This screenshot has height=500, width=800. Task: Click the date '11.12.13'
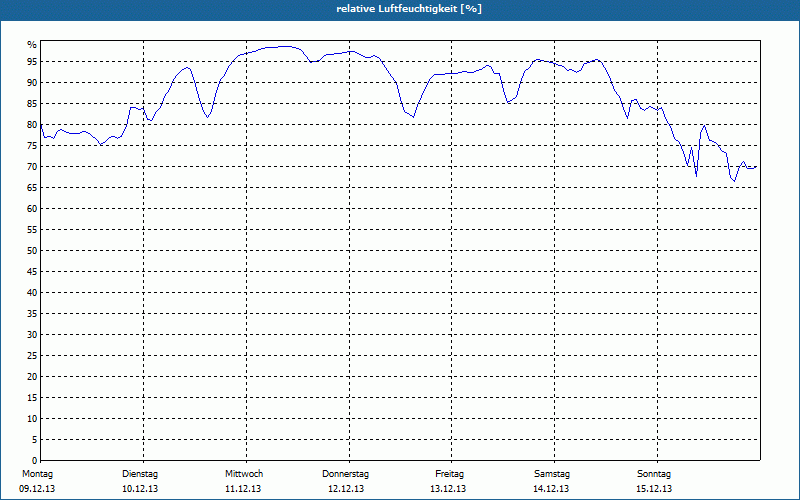[x=243, y=489]
